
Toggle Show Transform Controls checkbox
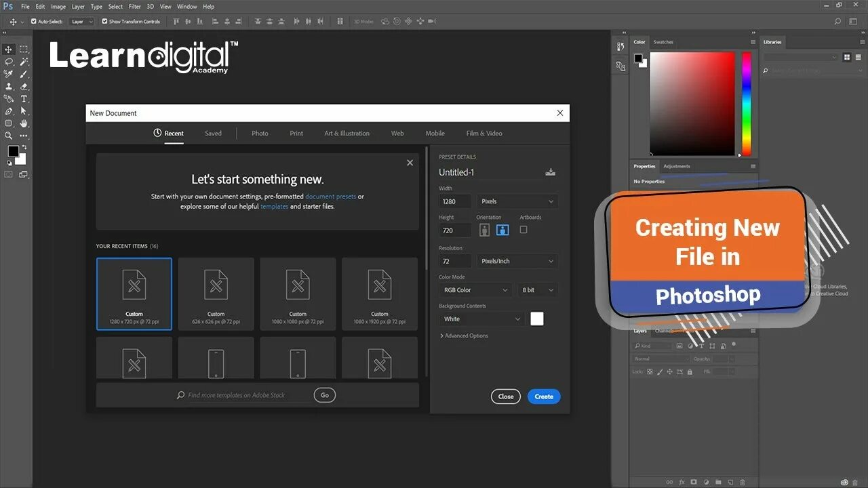(104, 22)
